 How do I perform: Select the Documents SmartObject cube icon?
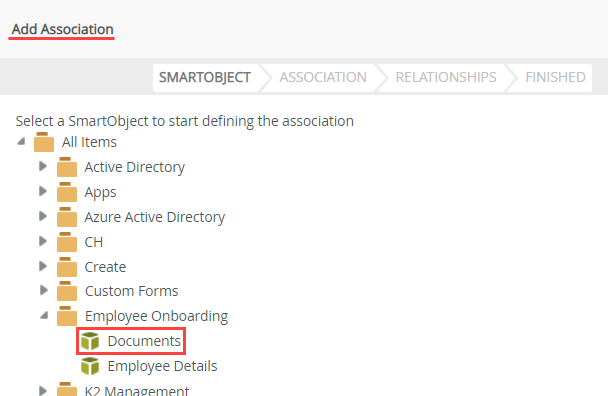(x=90, y=341)
